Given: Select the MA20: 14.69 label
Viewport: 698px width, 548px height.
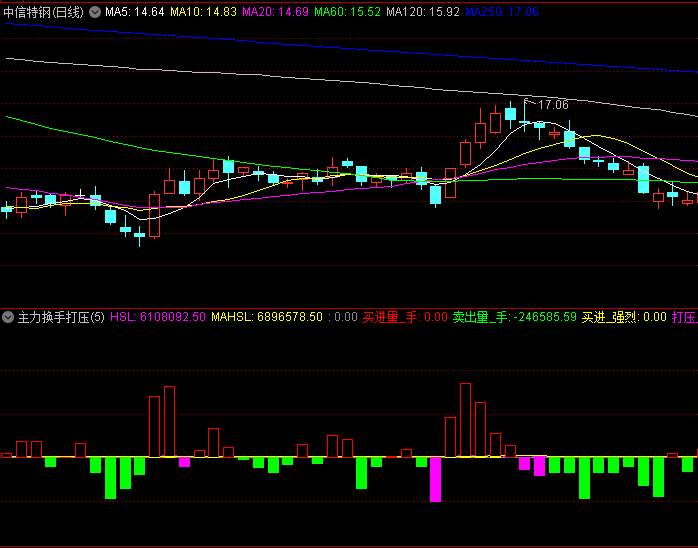Looking at the screenshot, I should point(275,12).
